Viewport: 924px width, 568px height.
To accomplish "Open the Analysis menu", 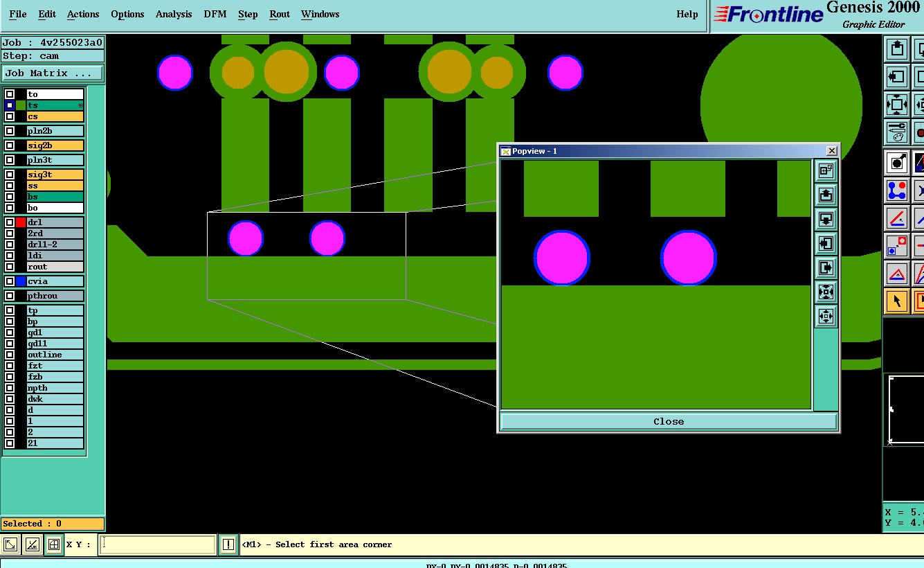I will click(x=174, y=14).
